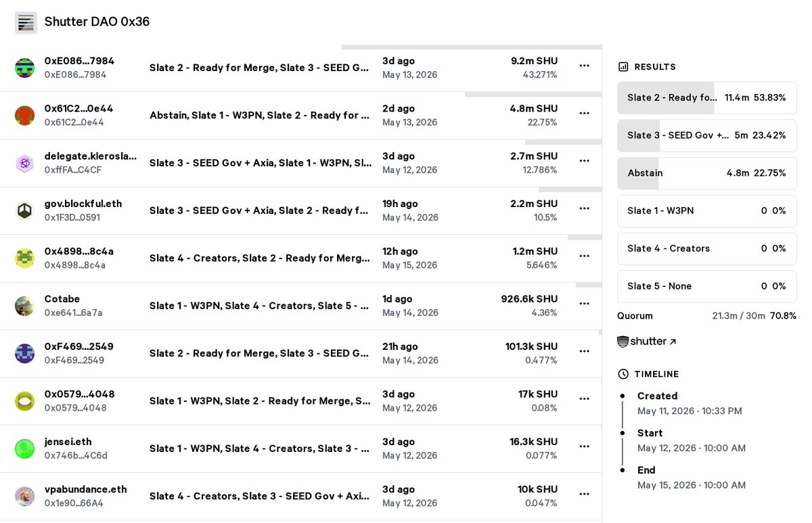Viewport: 812px width, 523px height.
Task: Click gov.blockful.eth vote choice text
Action: 261,210
